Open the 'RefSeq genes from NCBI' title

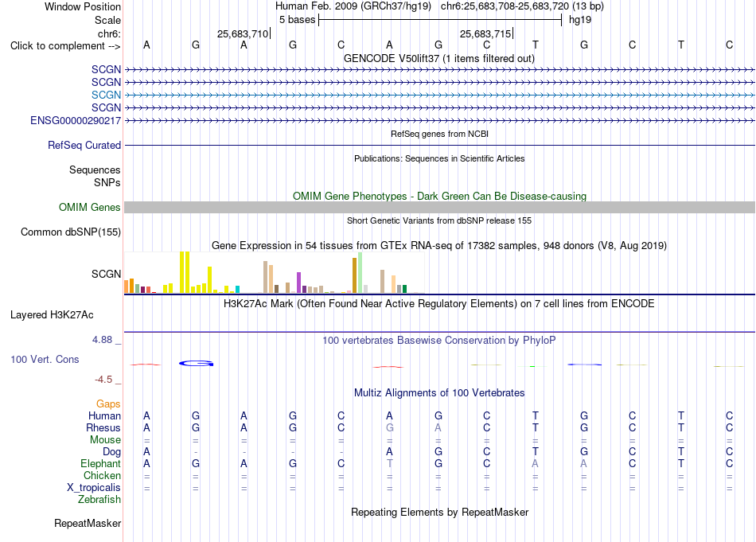coord(439,134)
